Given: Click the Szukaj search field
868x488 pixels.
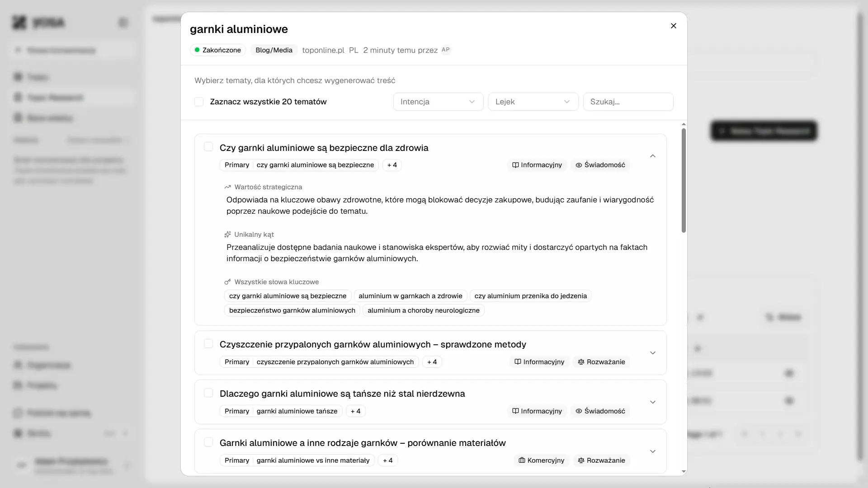Looking at the screenshot, I should (627, 102).
